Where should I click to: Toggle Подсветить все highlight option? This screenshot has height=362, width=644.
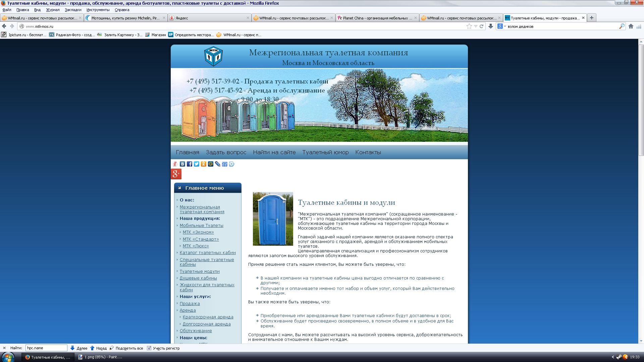(126, 348)
